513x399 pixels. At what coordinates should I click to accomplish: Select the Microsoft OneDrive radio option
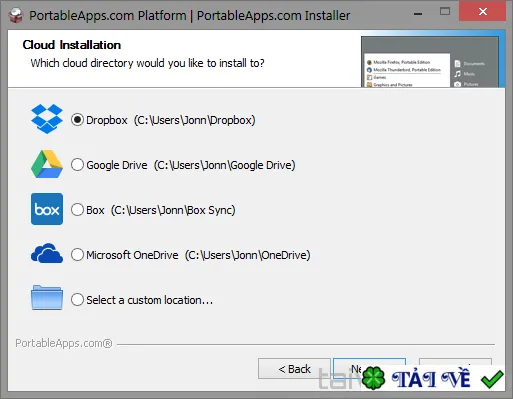(x=77, y=255)
